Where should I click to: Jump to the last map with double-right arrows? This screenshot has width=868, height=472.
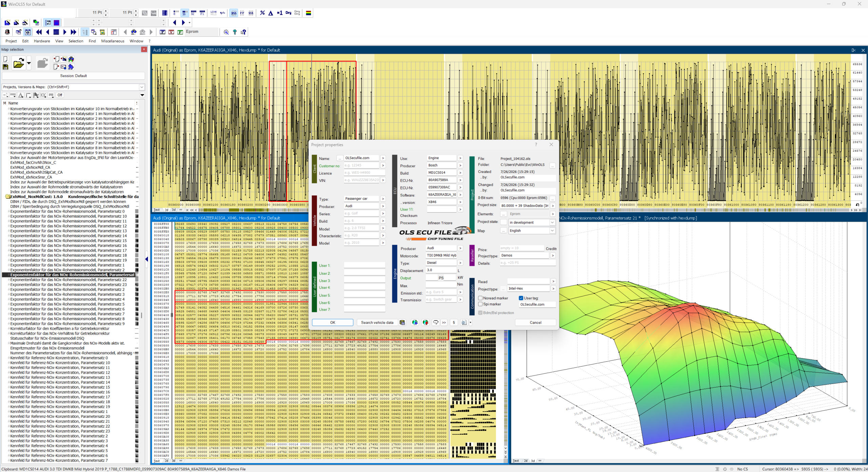74,32
